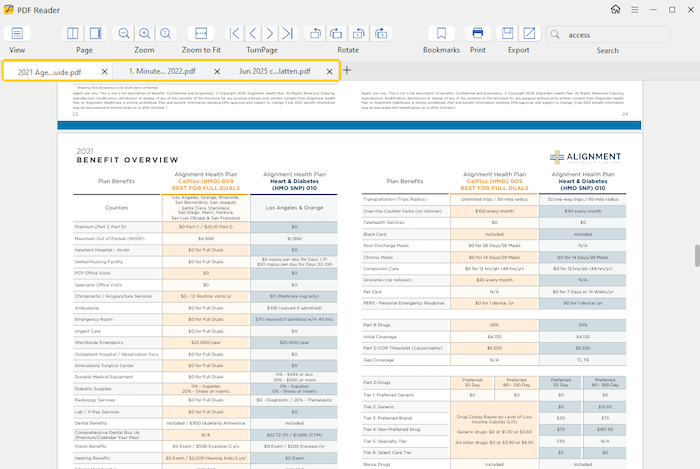This screenshot has width=700, height=469.
Task: Click the search field containing 'access'
Action: tap(608, 34)
